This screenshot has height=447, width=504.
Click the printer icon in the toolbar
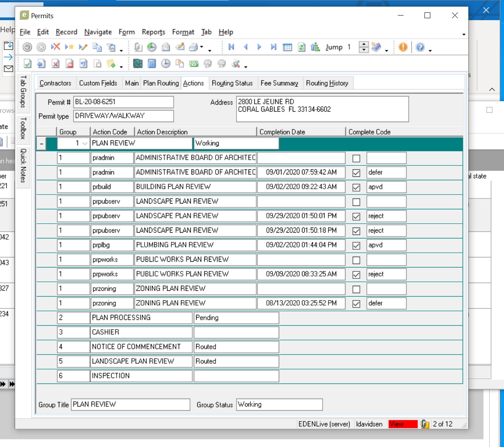[x=193, y=47]
